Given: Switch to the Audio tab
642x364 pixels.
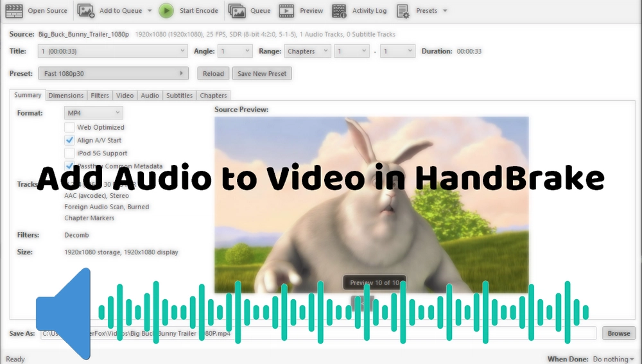Looking at the screenshot, I should pyautogui.click(x=150, y=96).
